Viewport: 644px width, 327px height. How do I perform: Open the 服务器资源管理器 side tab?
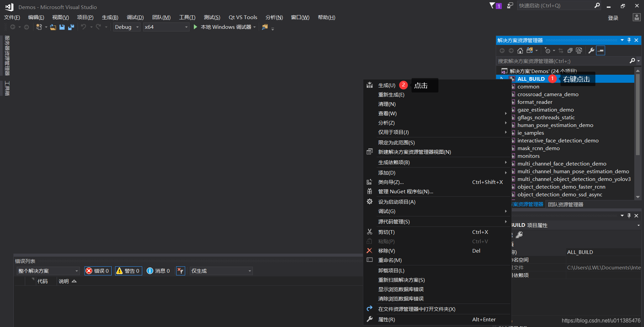tap(7, 56)
